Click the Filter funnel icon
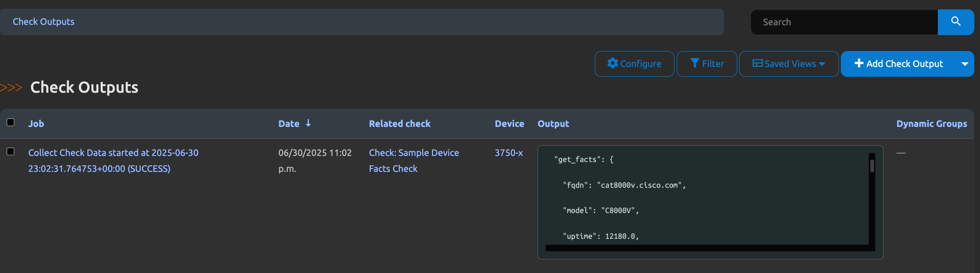The image size is (980, 273). [695, 63]
